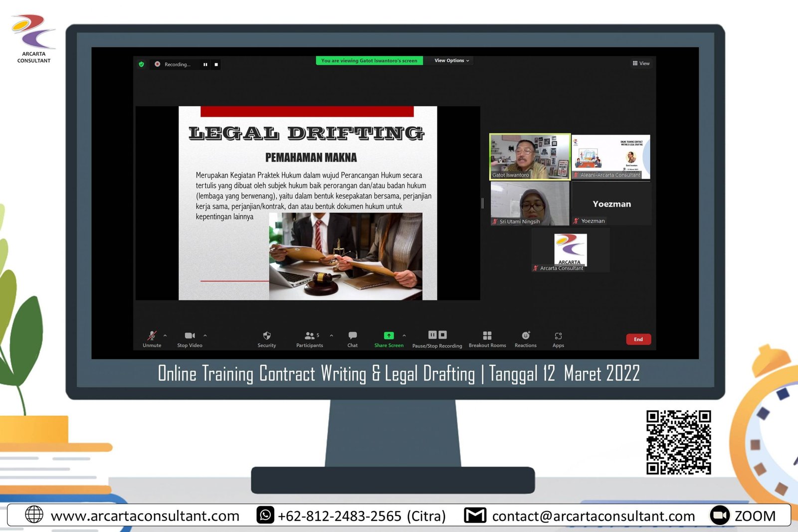Click Pause/Stop Recording in the toolbar

click(x=437, y=336)
